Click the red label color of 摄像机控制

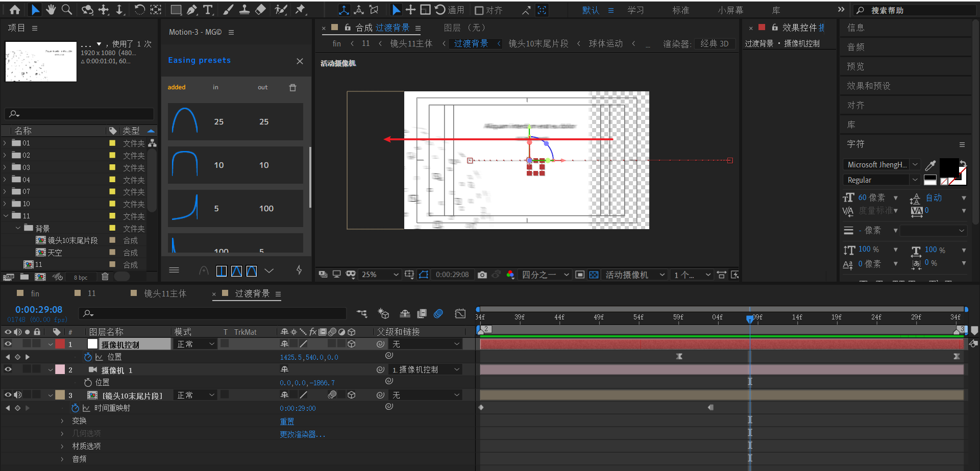(60, 344)
